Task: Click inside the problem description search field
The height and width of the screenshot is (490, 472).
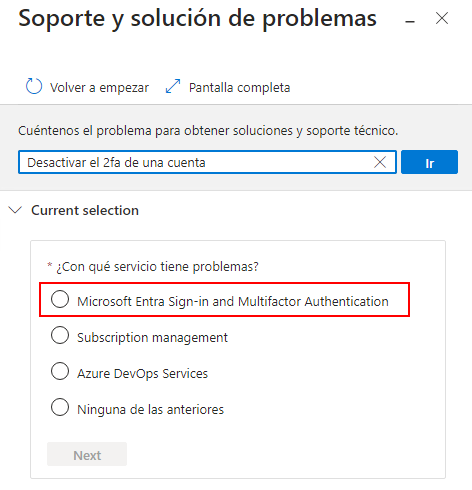Action: point(207,162)
